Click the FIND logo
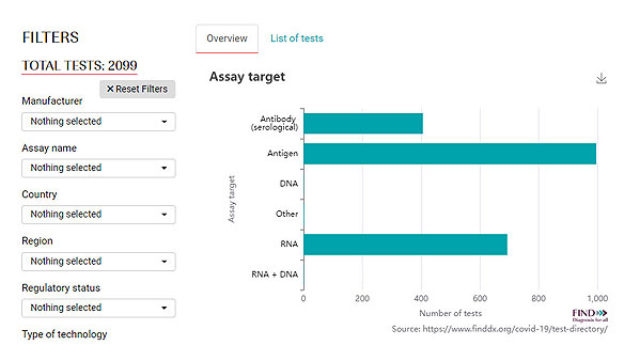This screenshot has width=640, height=361. pyautogui.click(x=590, y=315)
